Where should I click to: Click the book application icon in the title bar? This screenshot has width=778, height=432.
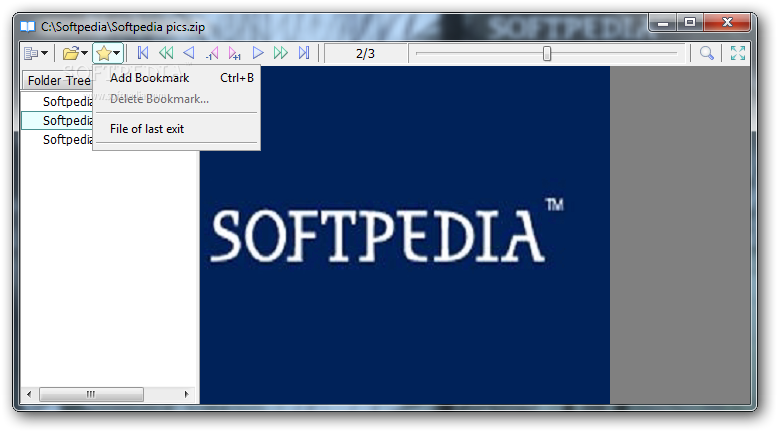[27, 26]
